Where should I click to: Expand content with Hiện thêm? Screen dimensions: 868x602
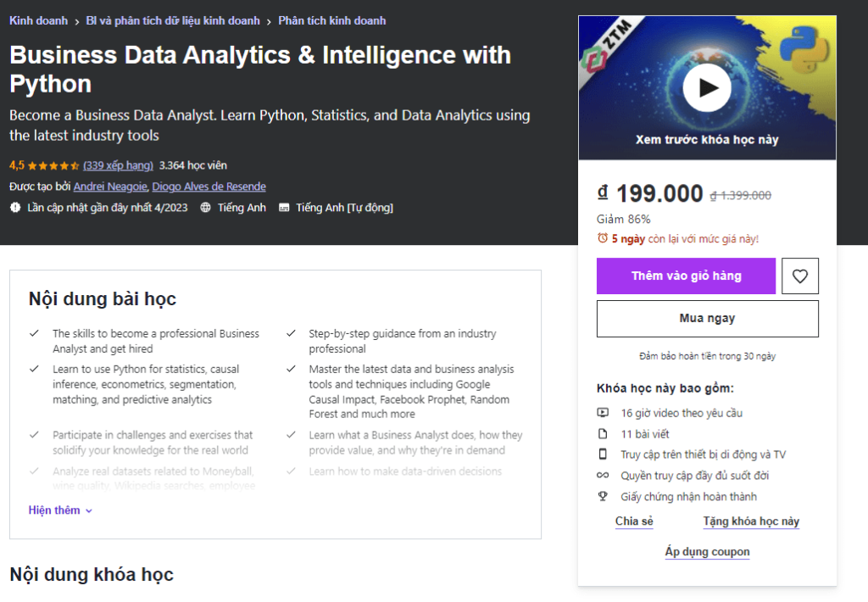pyautogui.click(x=60, y=510)
